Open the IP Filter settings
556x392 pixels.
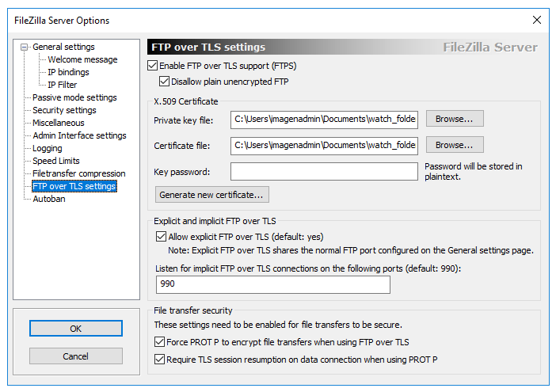pos(63,85)
